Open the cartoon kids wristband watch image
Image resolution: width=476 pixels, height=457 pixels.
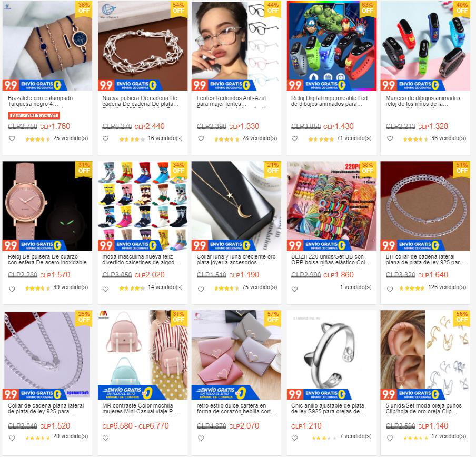[425, 46]
